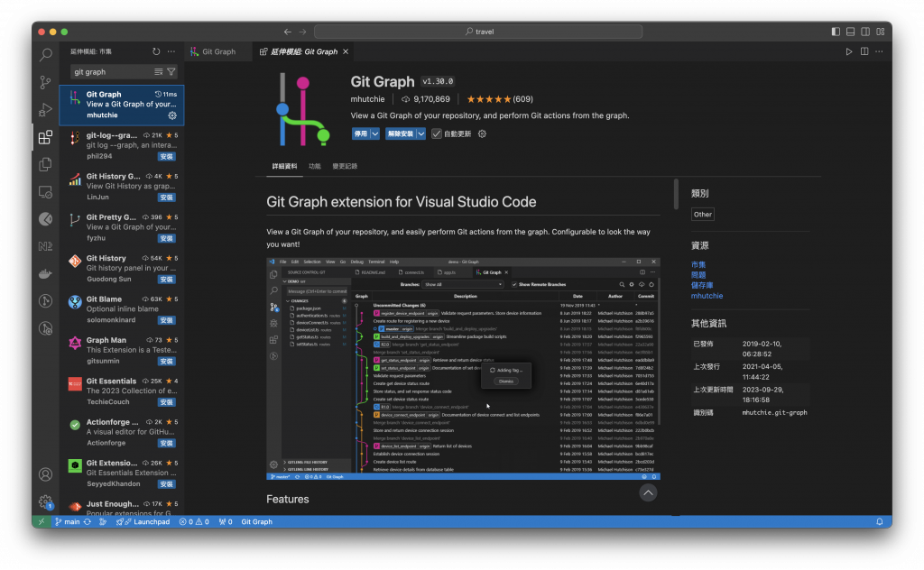Filter the extension search results
The height and width of the screenshot is (570, 924).
[x=171, y=72]
